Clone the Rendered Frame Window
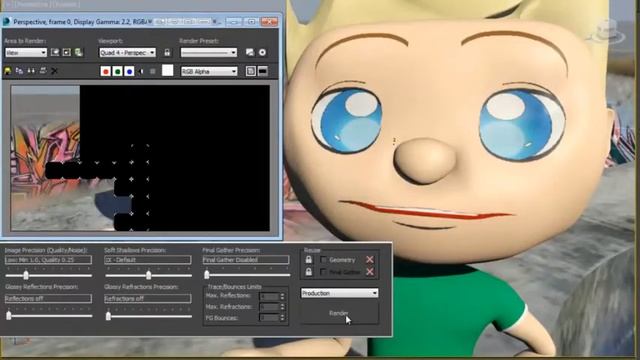Image resolution: width=640 pixels, height=360 pixels. point(31,71)
